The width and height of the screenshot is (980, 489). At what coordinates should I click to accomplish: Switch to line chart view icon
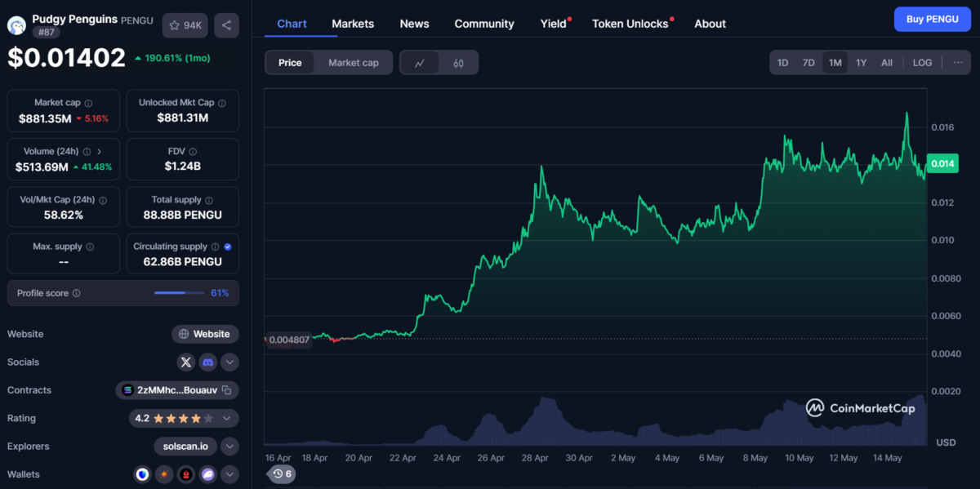point(420,63)
